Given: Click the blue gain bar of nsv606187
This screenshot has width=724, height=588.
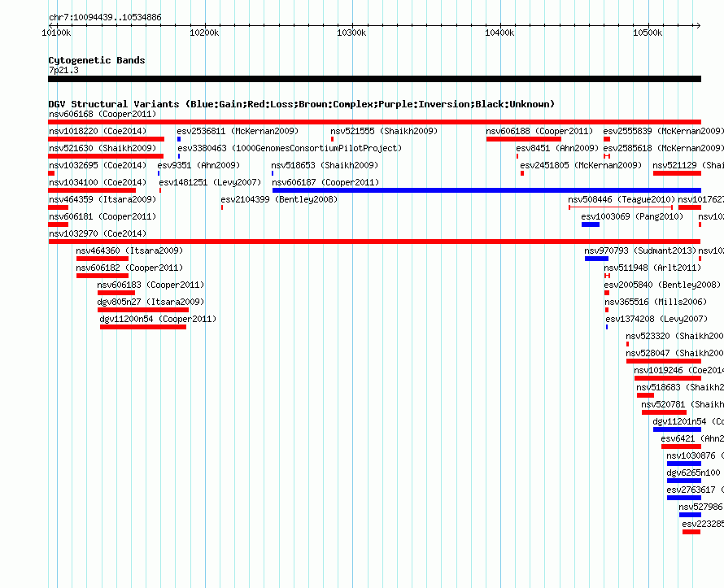Looking at the screenshot, I should (486, 190).
